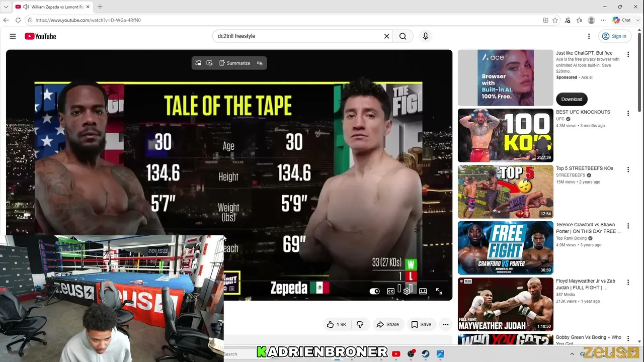Image resolution: width=644 pixels, height=362 pixels.
Task: Click Download on the Ace ad
Action: point(572,99)
